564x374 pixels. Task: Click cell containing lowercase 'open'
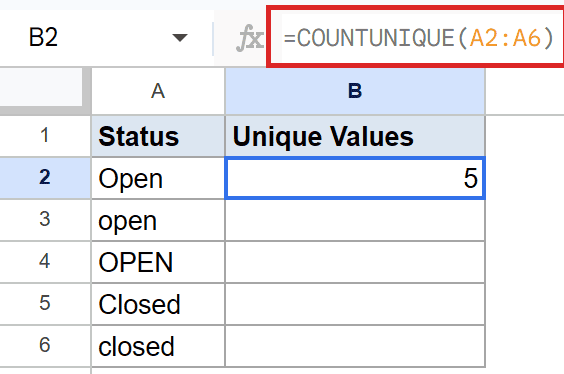158,220
